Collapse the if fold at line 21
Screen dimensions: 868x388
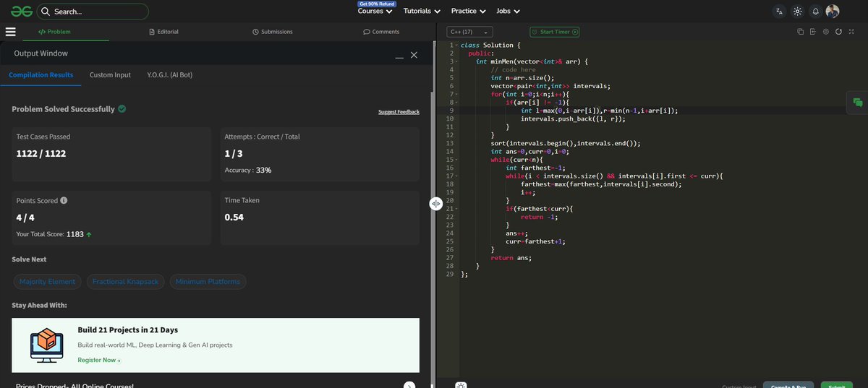(456, 209)
